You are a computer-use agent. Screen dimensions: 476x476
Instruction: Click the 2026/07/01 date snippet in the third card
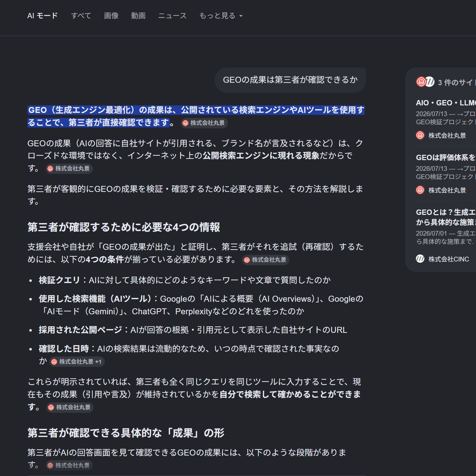coord(446,237)
